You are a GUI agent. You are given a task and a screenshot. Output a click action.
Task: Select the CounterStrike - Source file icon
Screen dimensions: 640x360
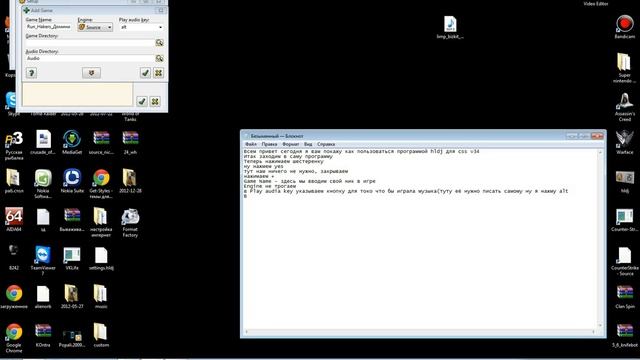pyautogui.click(x=624, y=261)
